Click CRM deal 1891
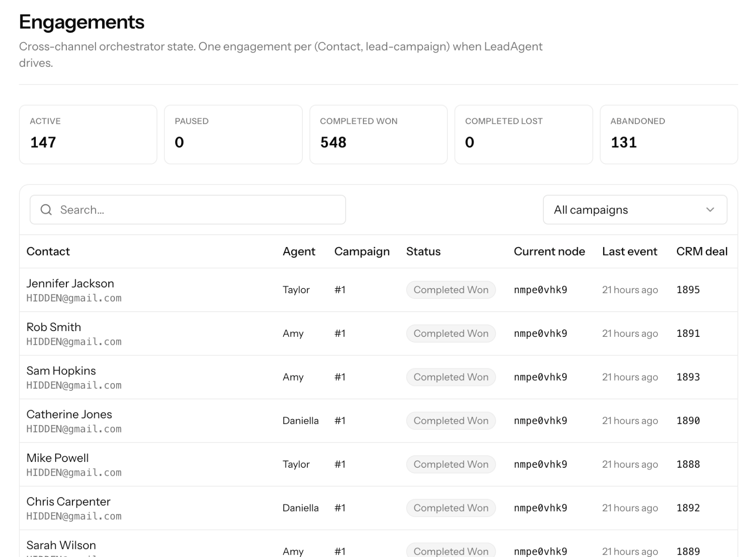756x557 pixels. click(688, 333)
